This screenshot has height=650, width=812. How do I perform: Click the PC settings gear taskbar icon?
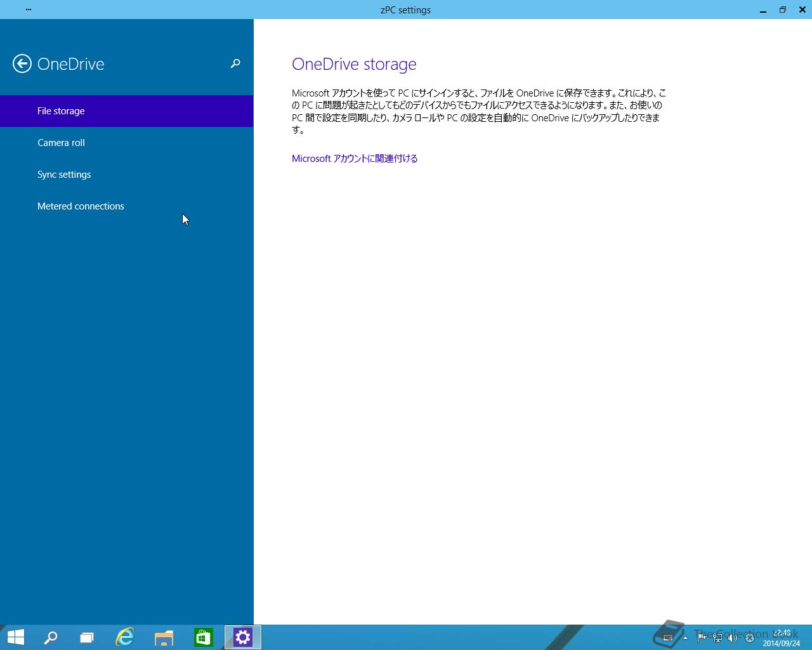tap(243, 637)
